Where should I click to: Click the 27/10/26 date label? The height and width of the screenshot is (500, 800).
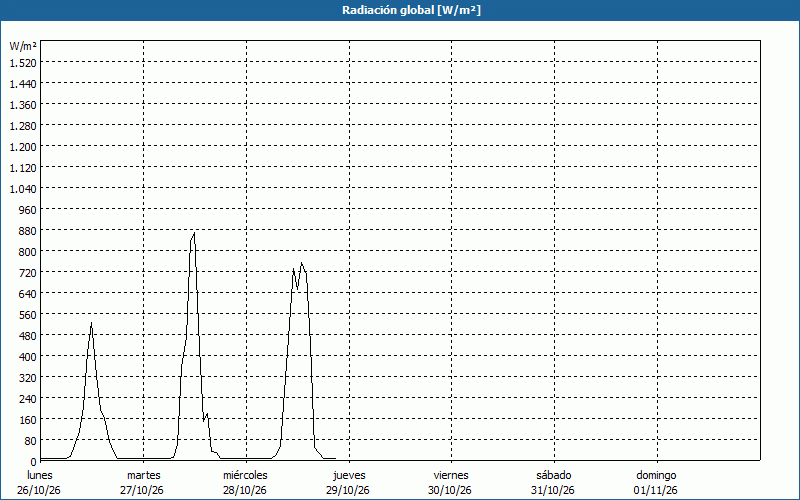point(142,490)
